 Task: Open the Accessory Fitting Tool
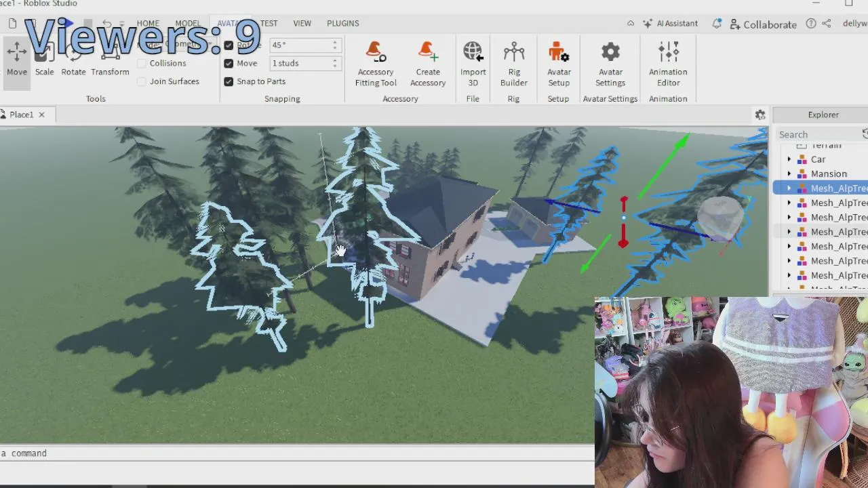pos(376,64)
